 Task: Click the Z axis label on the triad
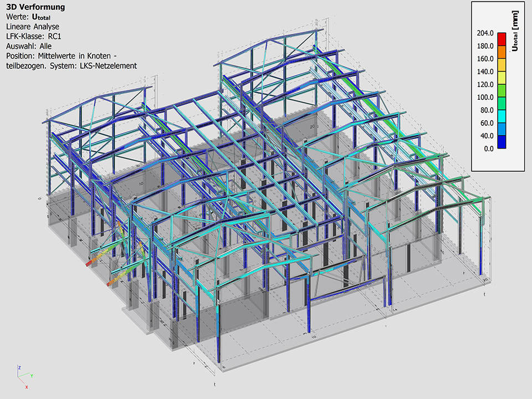click(x=19, y=367)
